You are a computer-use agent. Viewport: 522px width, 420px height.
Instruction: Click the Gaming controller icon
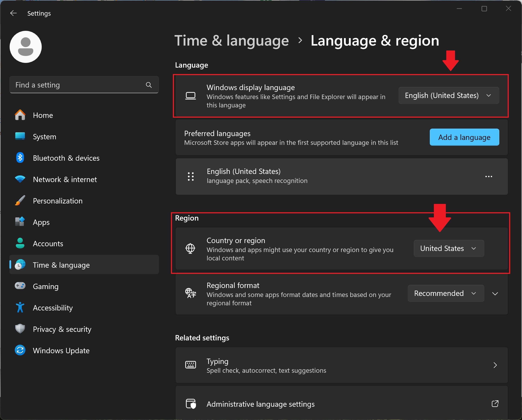point(20,286)
